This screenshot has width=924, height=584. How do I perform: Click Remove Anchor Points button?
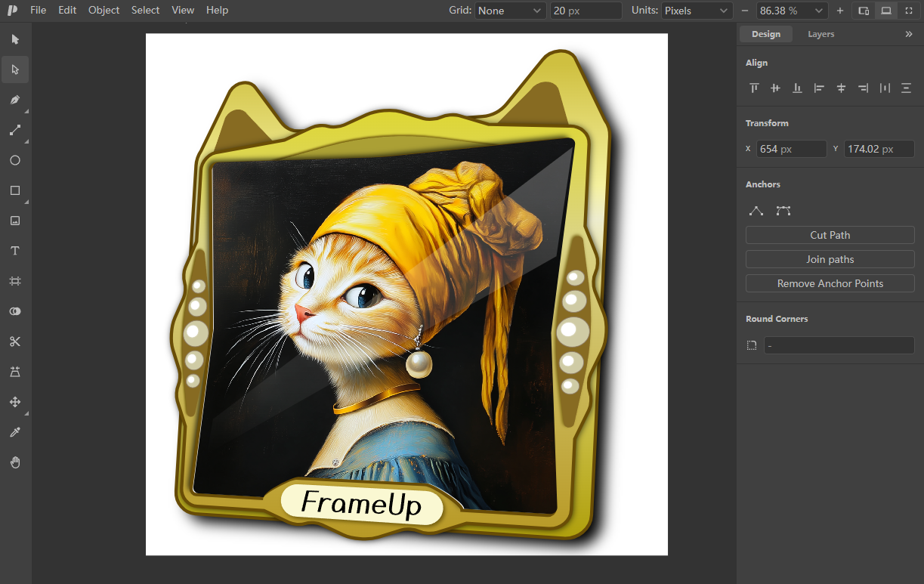830,283
